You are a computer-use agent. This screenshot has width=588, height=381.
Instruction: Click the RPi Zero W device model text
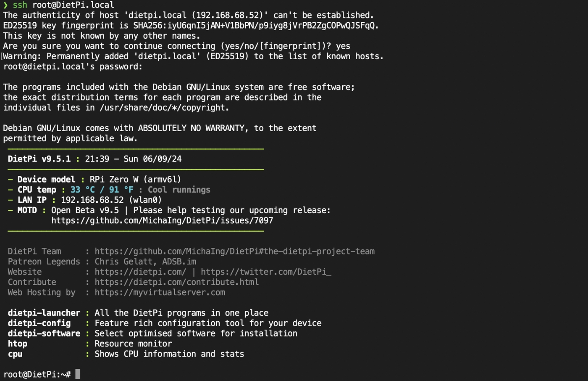pyautogui.click(x=135, y=180)
